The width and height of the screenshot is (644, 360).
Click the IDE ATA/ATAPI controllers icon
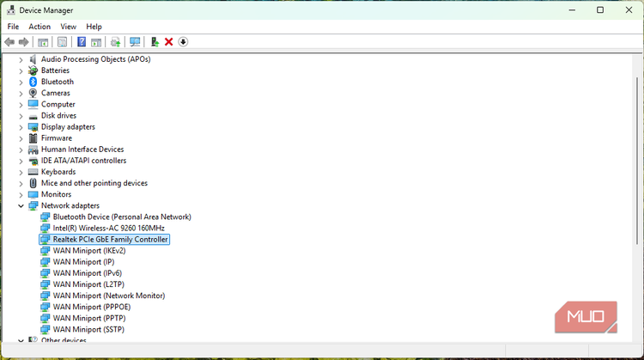[33, 161]
